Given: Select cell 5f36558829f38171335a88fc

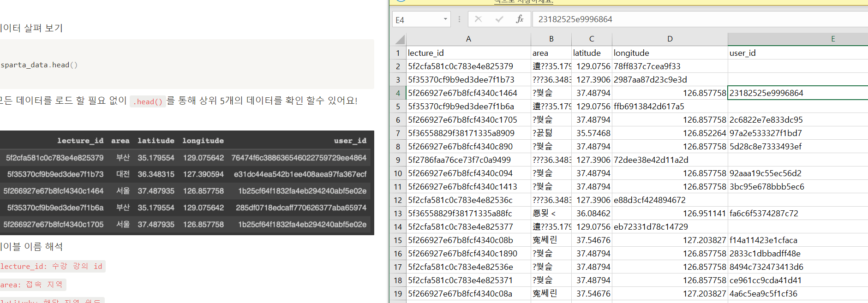Looking at the screenshot, I should point(468,214).
